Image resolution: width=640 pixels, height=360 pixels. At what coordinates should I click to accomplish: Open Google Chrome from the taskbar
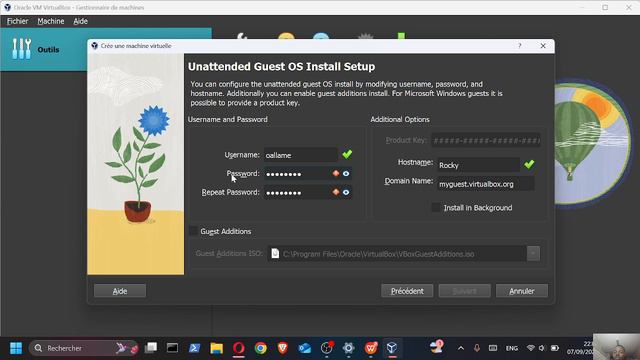pos(260,348)
